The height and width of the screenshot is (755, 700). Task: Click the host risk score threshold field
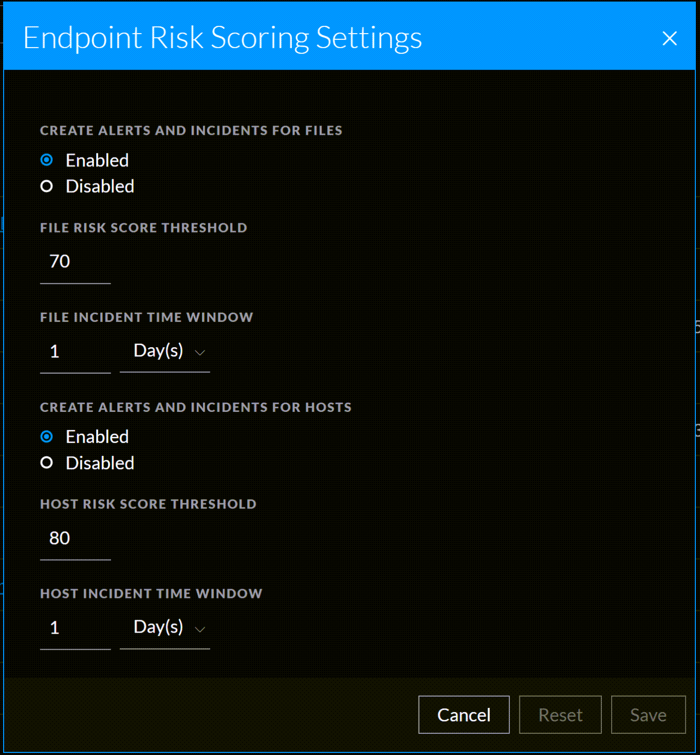click(75, 538)
